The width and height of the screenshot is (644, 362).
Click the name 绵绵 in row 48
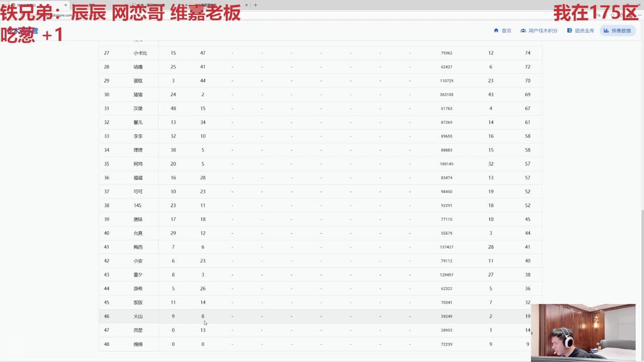pyautogui.click(x=138, y=344)
